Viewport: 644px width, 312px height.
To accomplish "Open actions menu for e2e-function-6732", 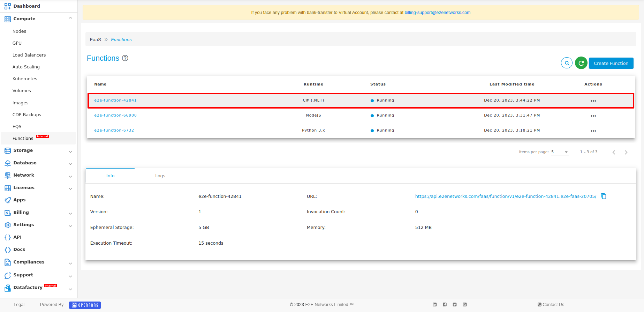I will (593, 131).
